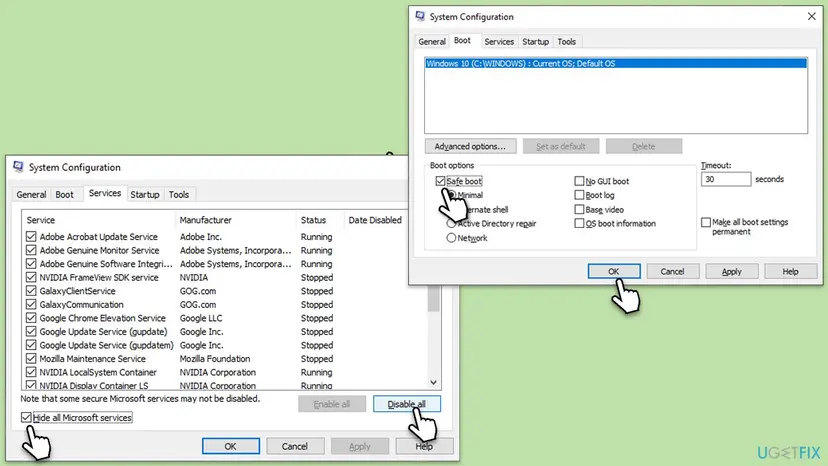Uncheck NVIDIA LocalSystem Container
The height and width of the screenshot is (466, 828).
click(31, 372)
